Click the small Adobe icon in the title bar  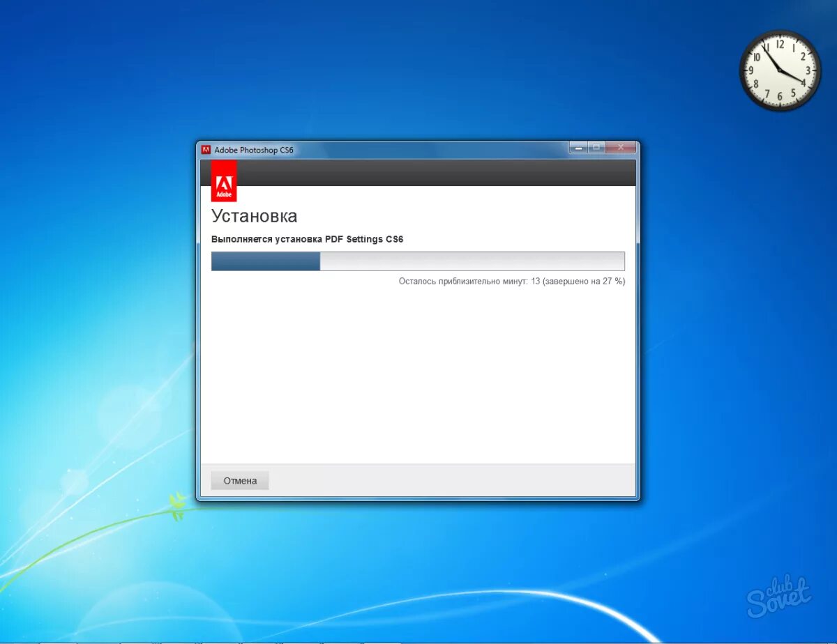[206, 150]
